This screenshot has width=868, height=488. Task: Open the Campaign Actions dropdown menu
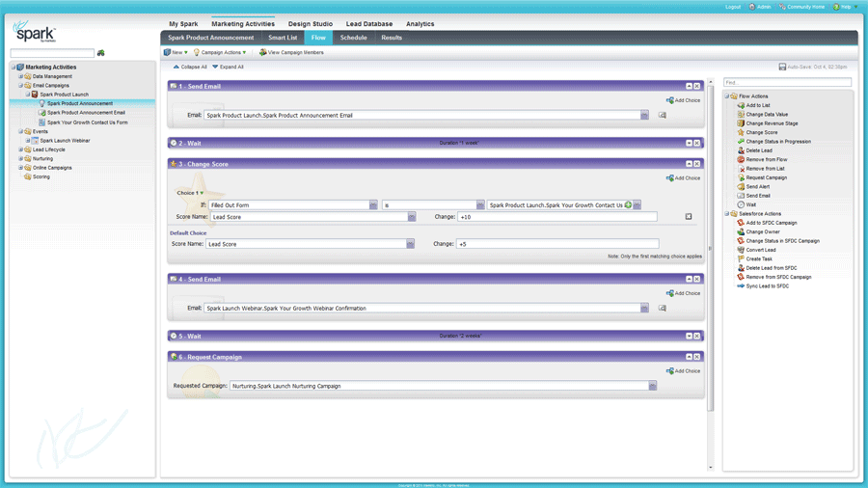[x=220, y=53]
